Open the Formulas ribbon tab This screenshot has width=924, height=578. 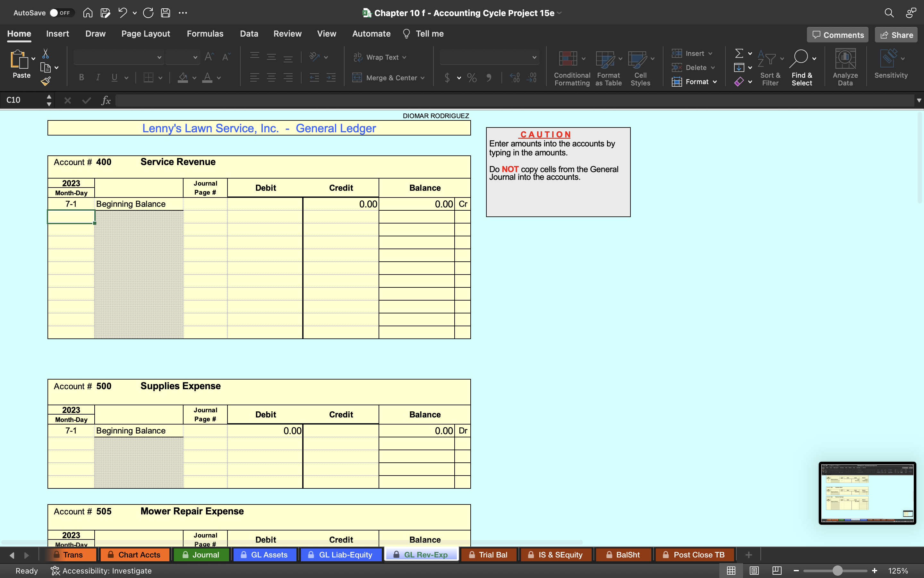(x=205, y=34)
